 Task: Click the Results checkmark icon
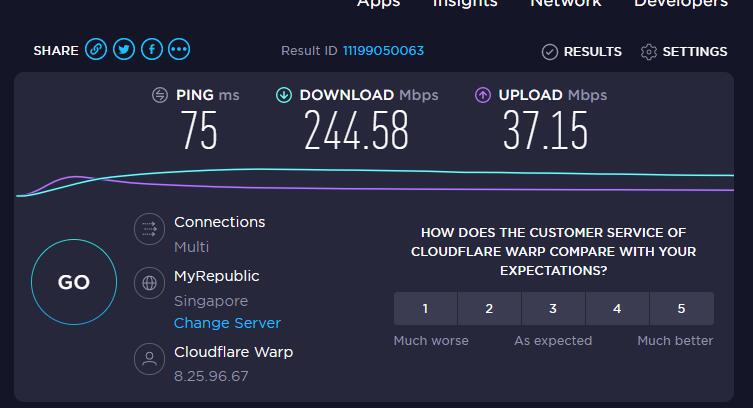[x=550, y=52]
